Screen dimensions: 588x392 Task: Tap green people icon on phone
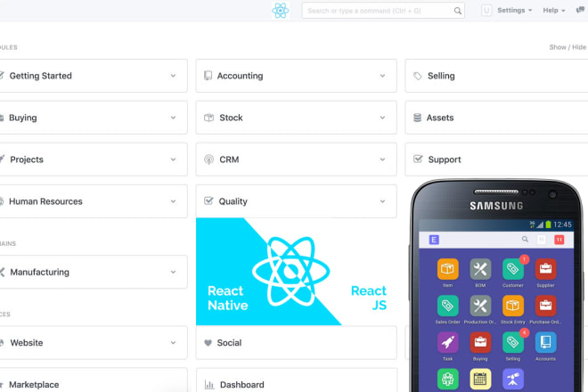[448, 380]
